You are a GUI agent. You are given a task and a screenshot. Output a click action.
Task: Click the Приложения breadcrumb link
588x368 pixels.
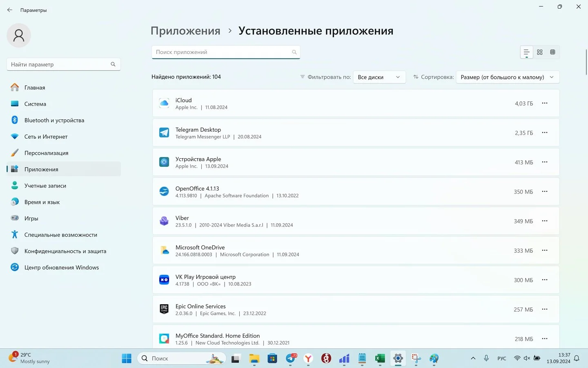[185, 31]
